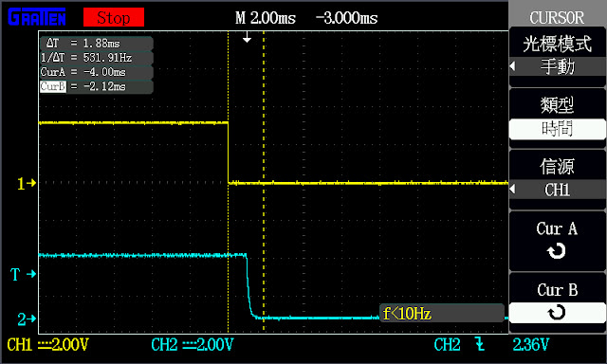Open the 類型 type menu item
607x364 pixels.
click(x=557, y=105)
